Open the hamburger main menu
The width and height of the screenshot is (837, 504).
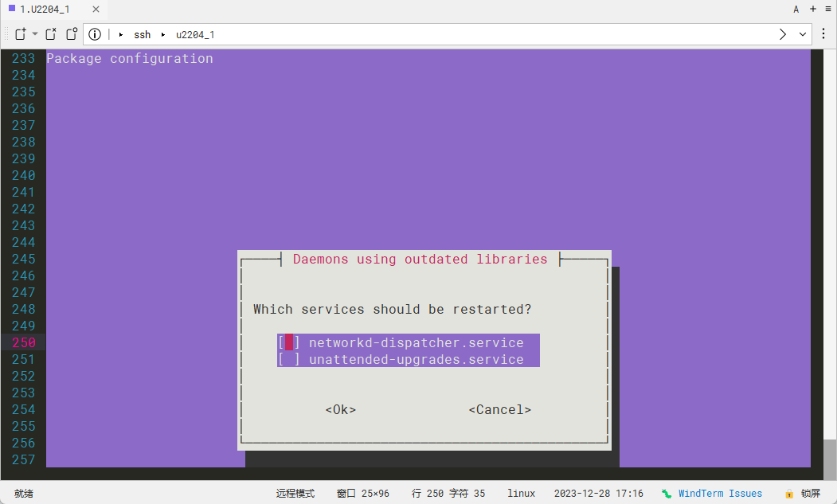[828, 9]
